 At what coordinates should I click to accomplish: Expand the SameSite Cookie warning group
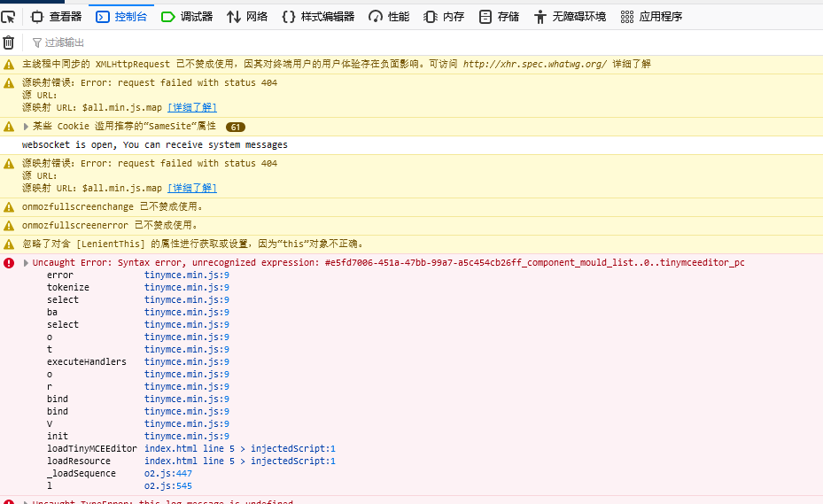point(26,127)
